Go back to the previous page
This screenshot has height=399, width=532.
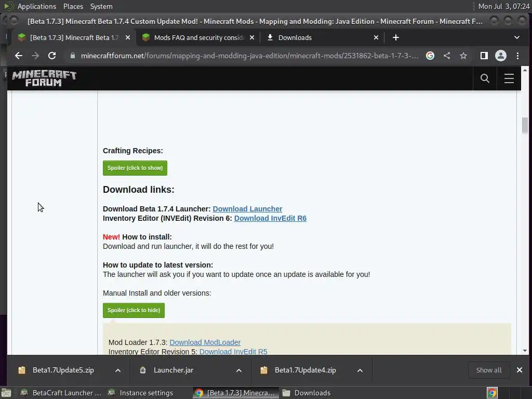[x=19, y=56]
